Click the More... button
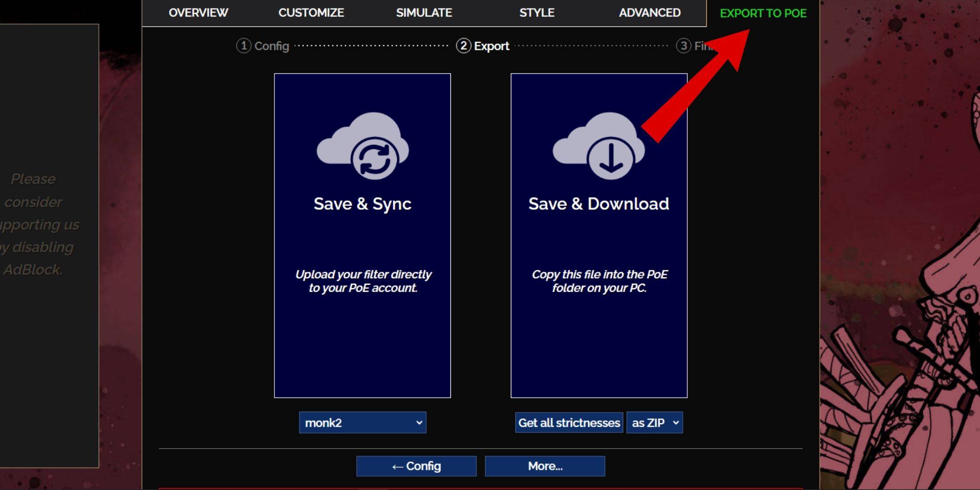 click(x=545, y=466)
